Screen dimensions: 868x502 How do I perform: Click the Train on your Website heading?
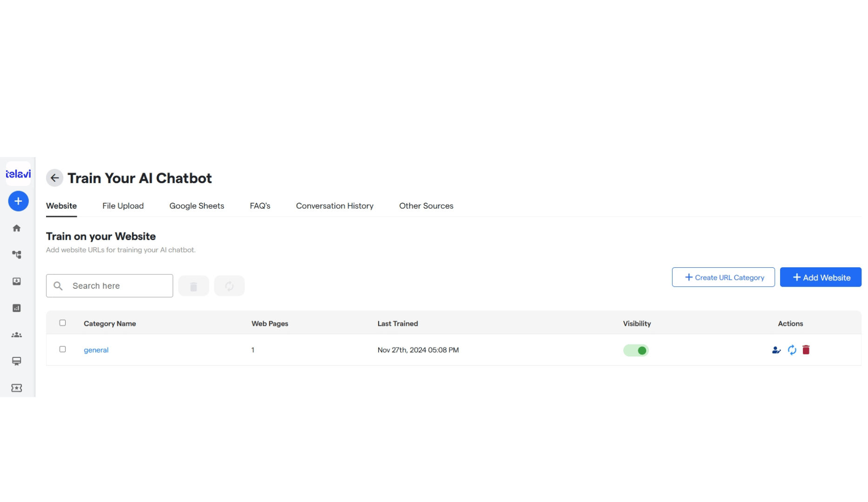coord(101,236)
